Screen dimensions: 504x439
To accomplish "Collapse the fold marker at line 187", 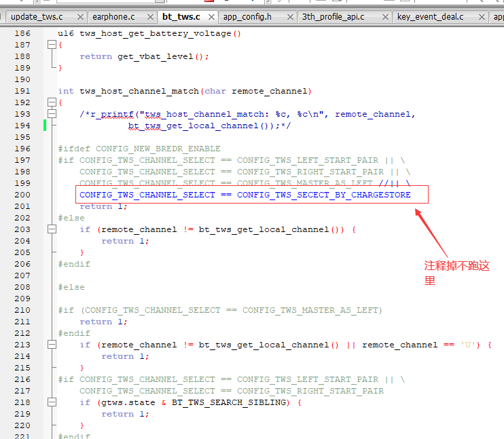I will 52,45.
